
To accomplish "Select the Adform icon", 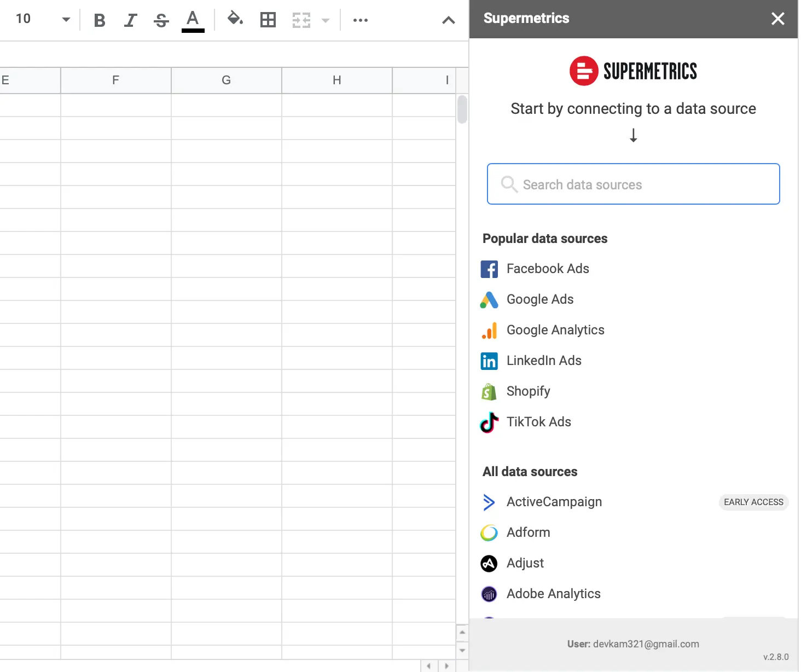I will click(489, 532).
